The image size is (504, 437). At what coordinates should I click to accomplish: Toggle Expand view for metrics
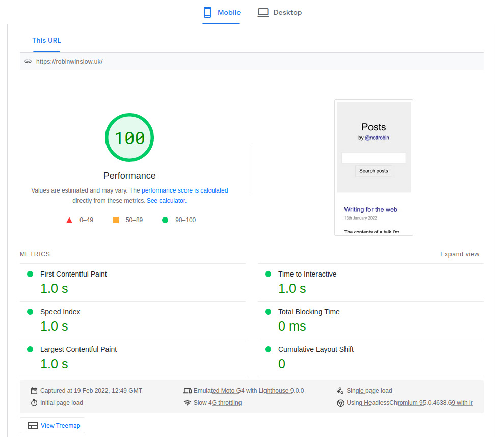tap(460, 254)
